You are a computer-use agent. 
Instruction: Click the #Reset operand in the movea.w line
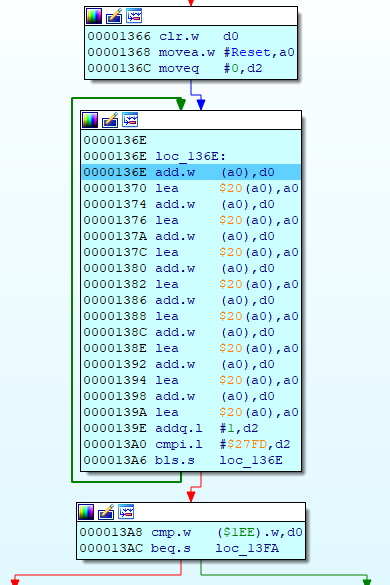point(247,52)
